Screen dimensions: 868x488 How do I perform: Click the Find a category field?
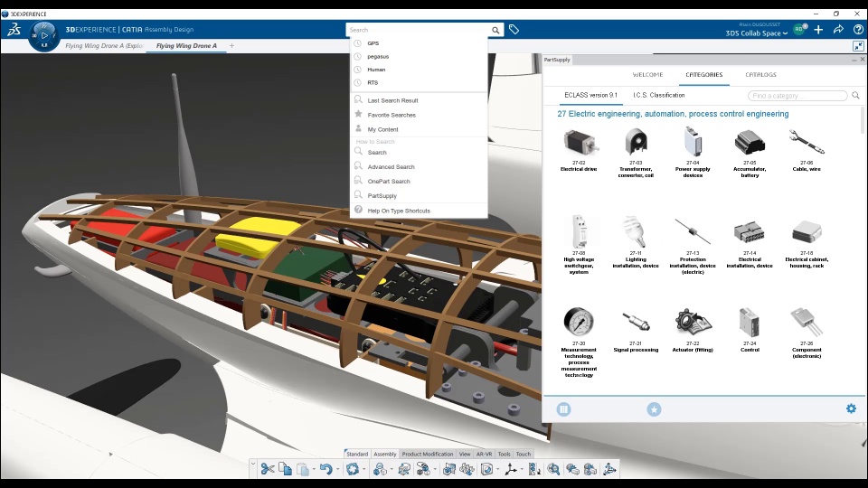click(x=797, y=96)
